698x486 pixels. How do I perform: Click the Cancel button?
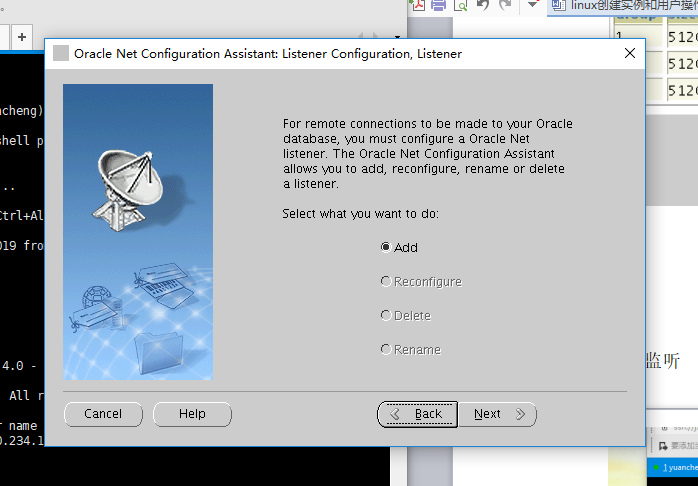[103, 414]
